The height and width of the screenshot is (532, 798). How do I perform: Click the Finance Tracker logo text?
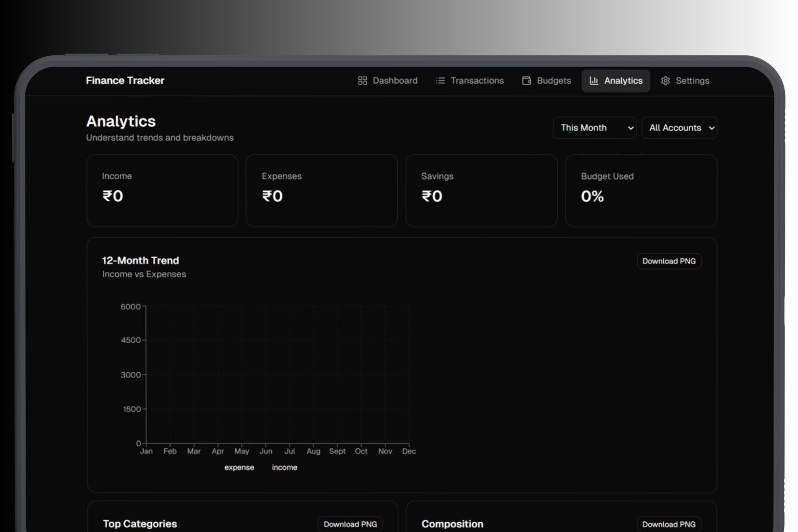125,81
